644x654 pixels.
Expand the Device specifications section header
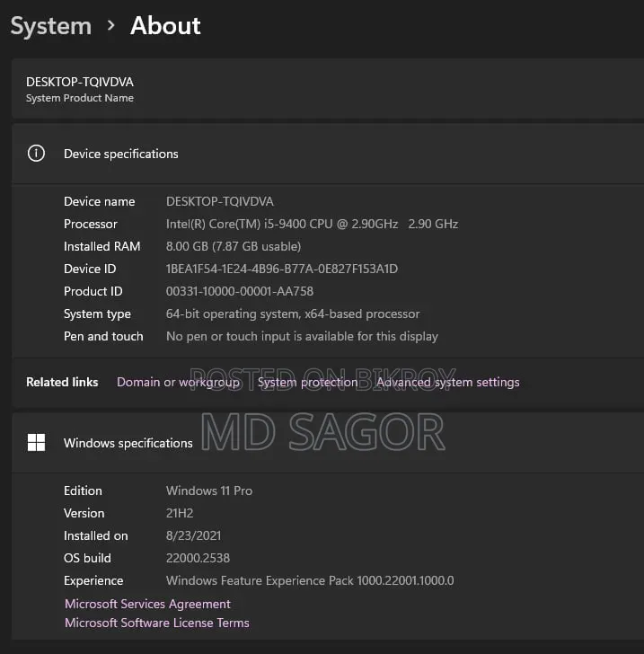click(x=328, y=154)
